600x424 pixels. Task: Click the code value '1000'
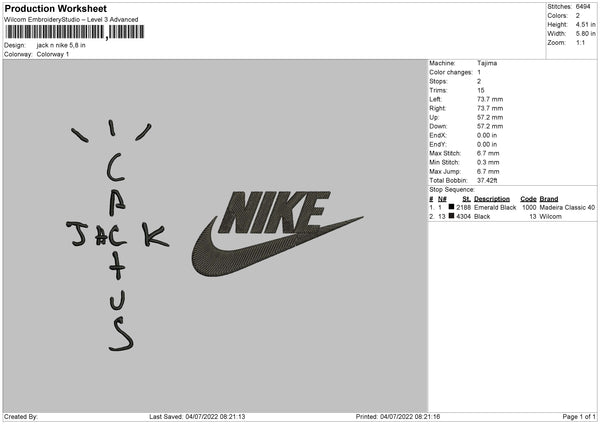click(529, 207)
